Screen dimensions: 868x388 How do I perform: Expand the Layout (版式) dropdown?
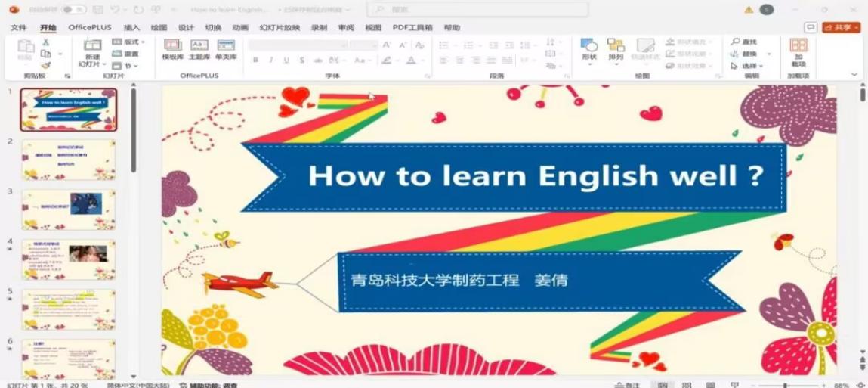(x=130, y=42)
